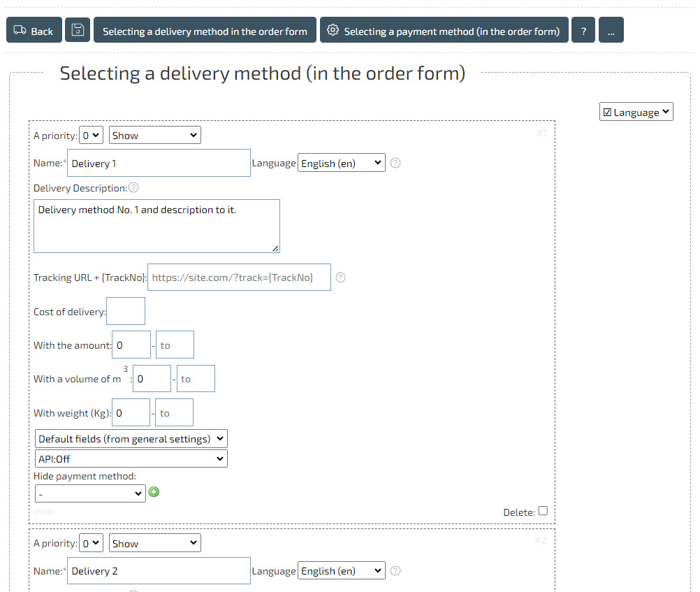Open the top-right Language dropdown
This screenshot has width=700, height=592.
[x=636, y=112]
